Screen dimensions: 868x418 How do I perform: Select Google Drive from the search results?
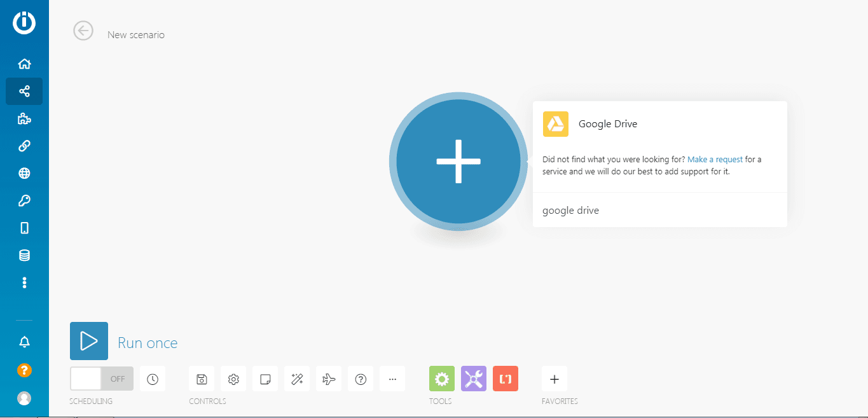607,124
